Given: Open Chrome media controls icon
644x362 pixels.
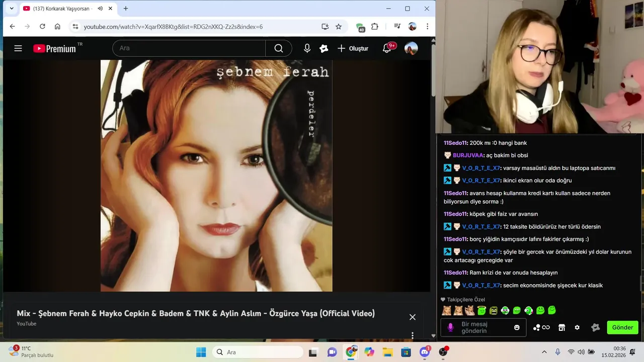Looking at the screenshot, I should [397, 26].
